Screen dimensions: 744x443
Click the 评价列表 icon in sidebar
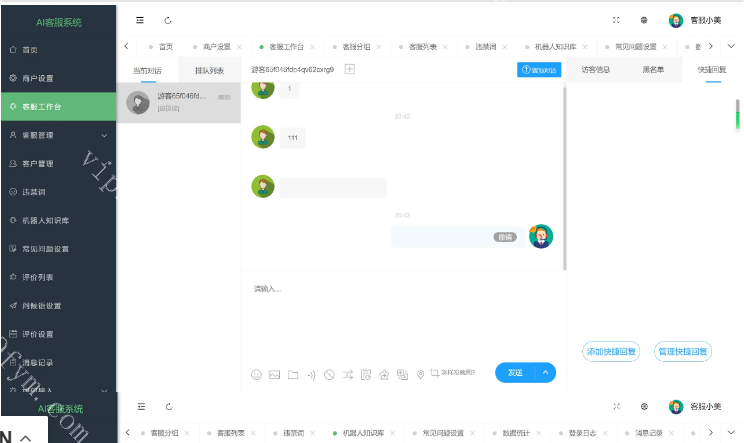(x=13, y=277)
